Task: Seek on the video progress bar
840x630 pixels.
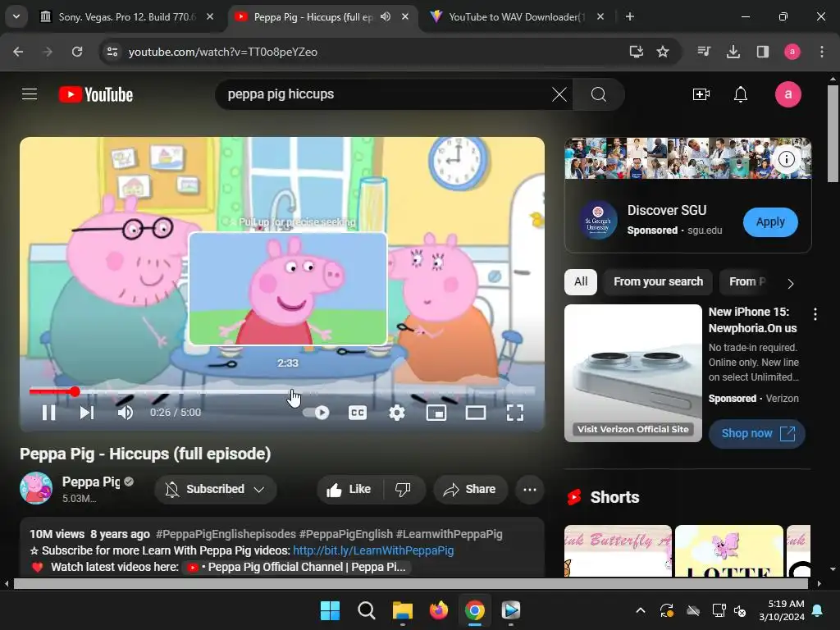Action: (282, 391)
